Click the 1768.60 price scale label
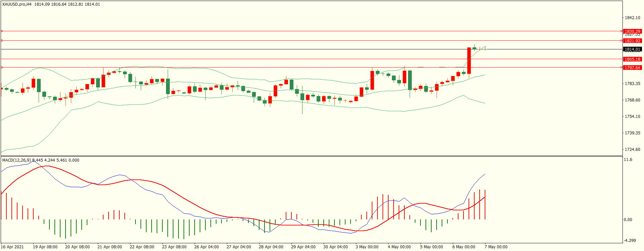This screenshot has width=644, height=251. [x=632, y=100]
